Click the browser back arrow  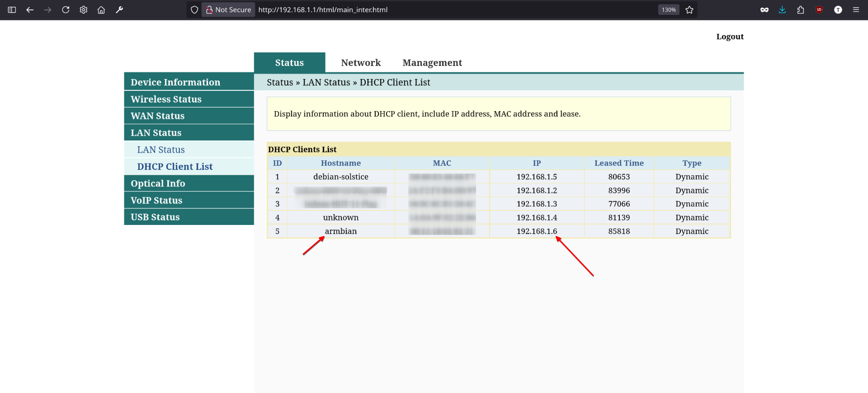30,10
